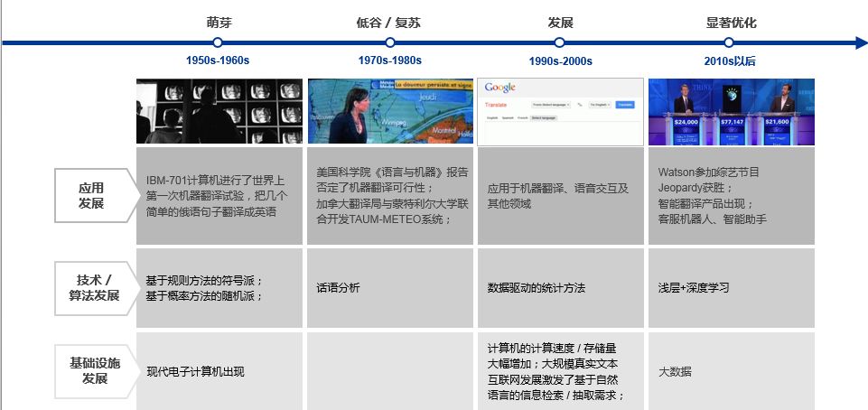868x410 pixels.
Task: Click the arrowhead at the timeline's end
Action: click(x=862, y=42)
